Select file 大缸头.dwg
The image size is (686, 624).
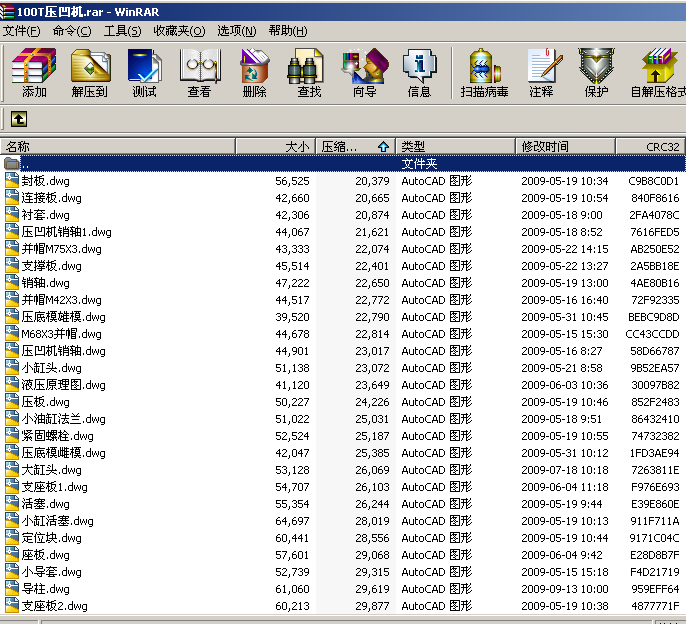[x=52, y=470]
